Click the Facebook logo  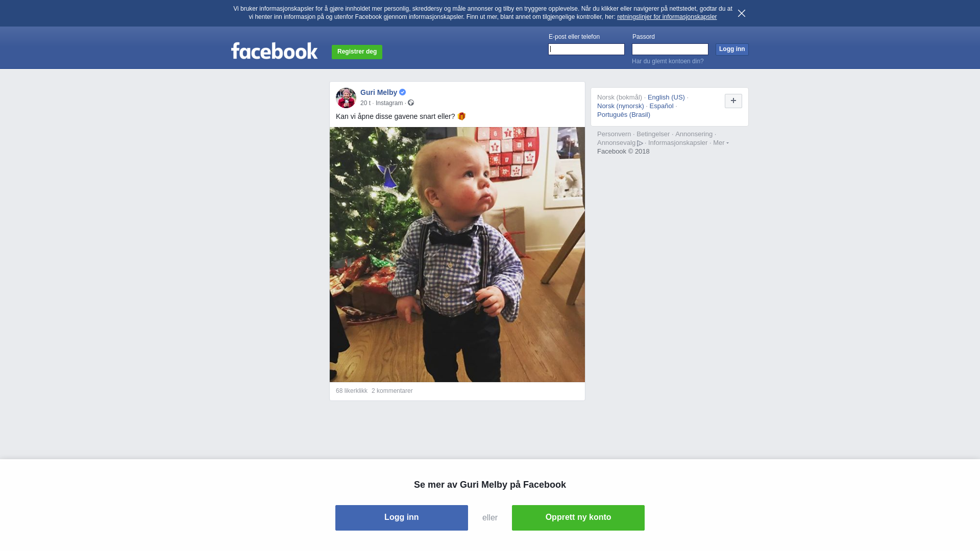(274, 51)
